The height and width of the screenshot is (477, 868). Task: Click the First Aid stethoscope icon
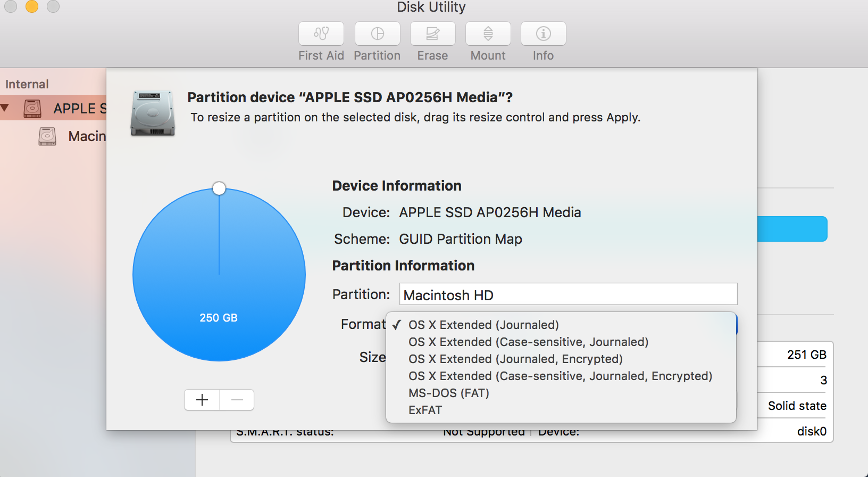tap(321, 34)
